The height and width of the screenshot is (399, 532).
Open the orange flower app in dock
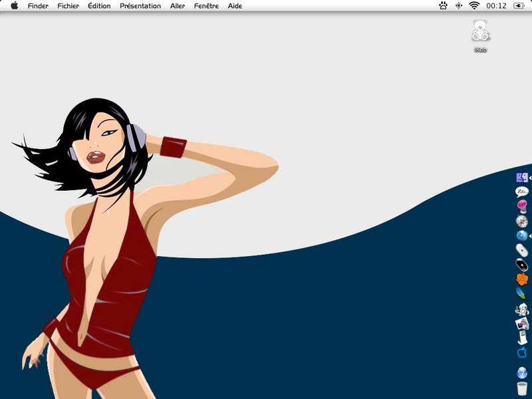pyautogui.click(x=522, y=279)
